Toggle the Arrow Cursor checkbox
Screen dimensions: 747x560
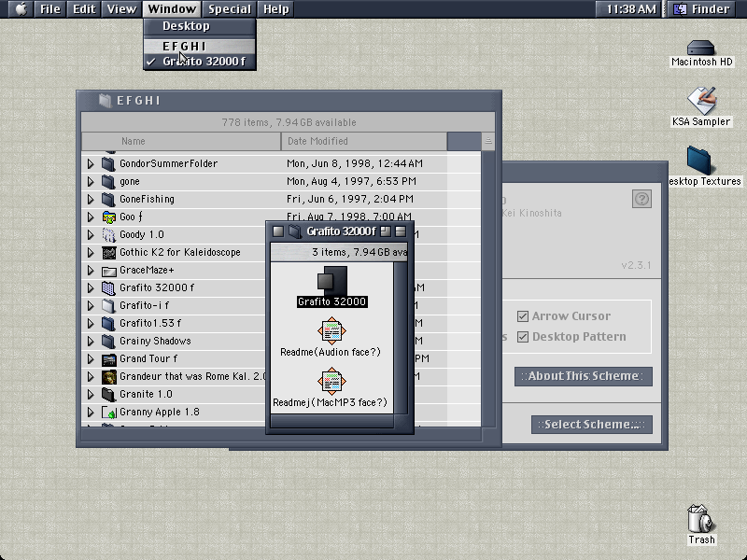523,316
